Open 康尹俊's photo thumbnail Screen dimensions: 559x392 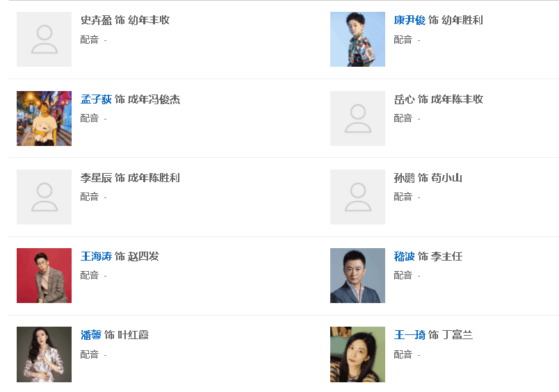357,40
